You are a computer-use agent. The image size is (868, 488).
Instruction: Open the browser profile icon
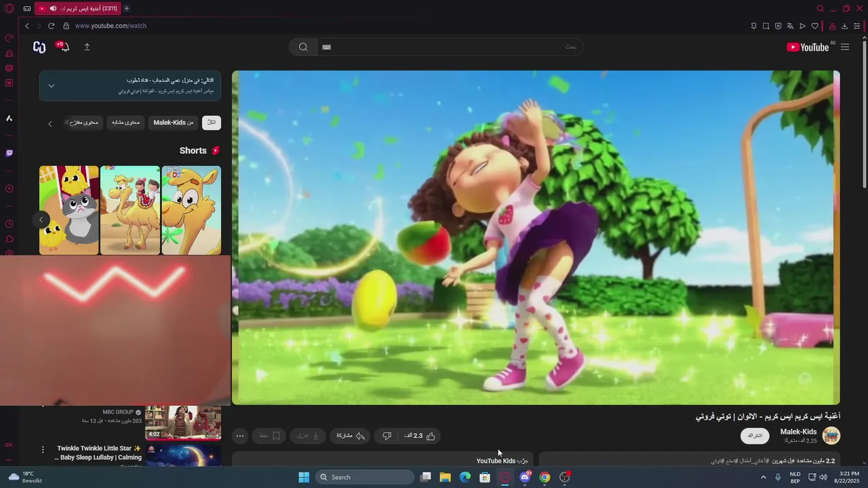[x=832, y=26]
